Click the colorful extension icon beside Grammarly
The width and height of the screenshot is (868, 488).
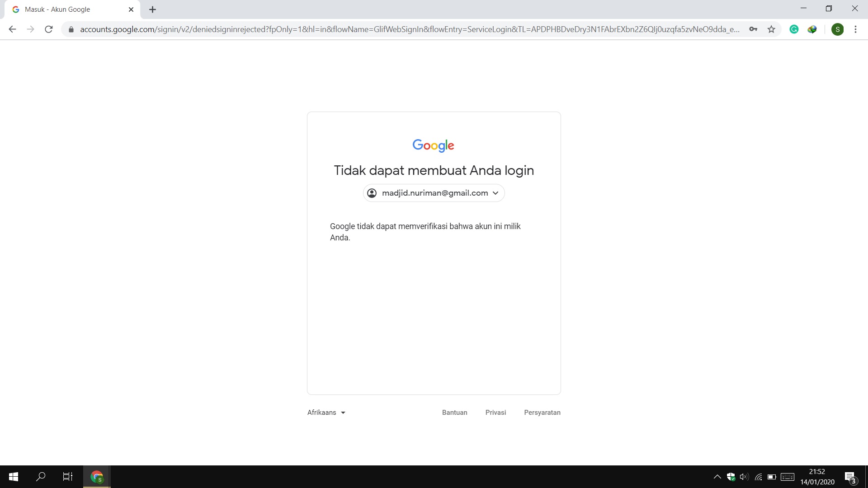(812, 29)
